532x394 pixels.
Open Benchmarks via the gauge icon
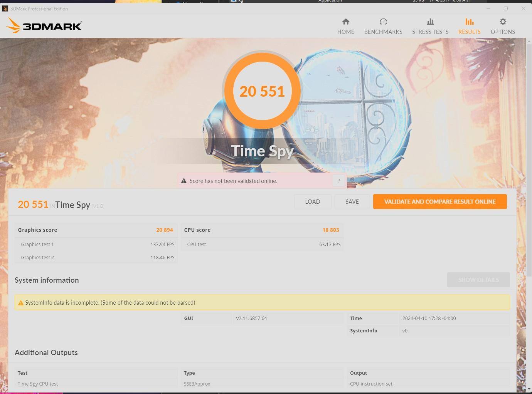383,22
